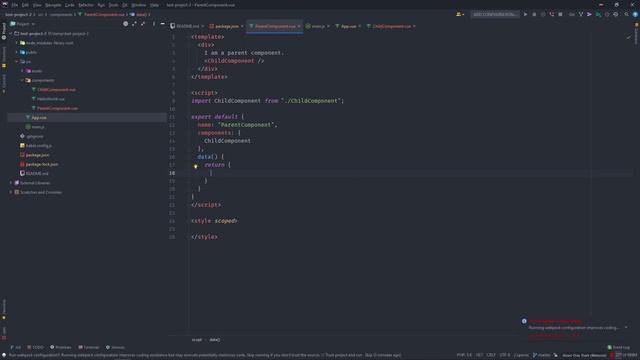Collapse the src folder
Image resolution: width=640 pixels, height=360 pixels.
(x=17, y=62)
